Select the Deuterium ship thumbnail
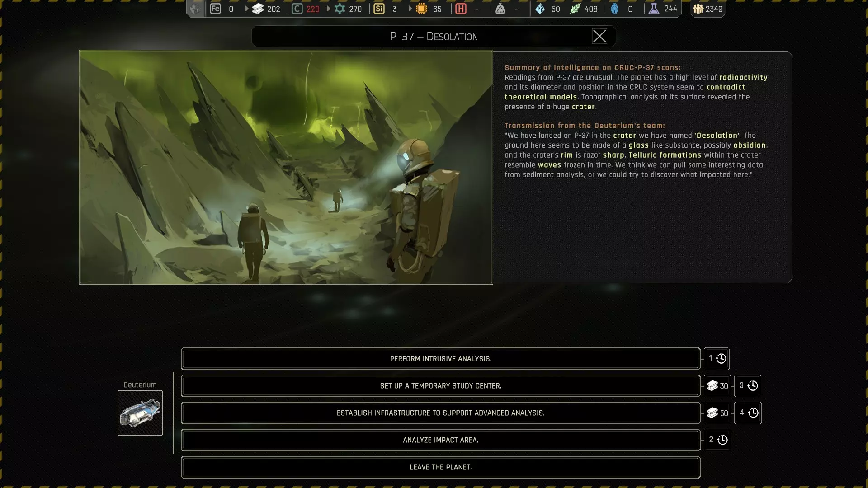This screenshot has width=868, height=488. pyautogui.click(x=140, y=413)
